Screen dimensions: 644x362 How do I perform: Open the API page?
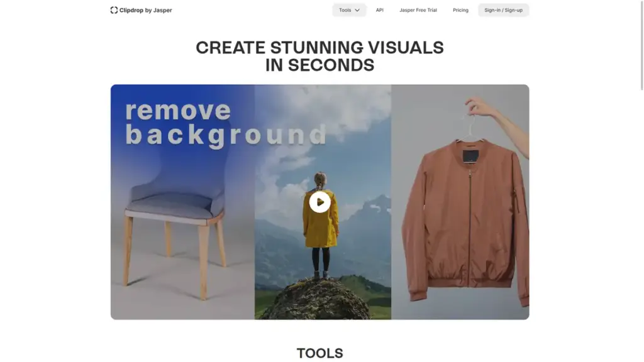pos(379,10)
